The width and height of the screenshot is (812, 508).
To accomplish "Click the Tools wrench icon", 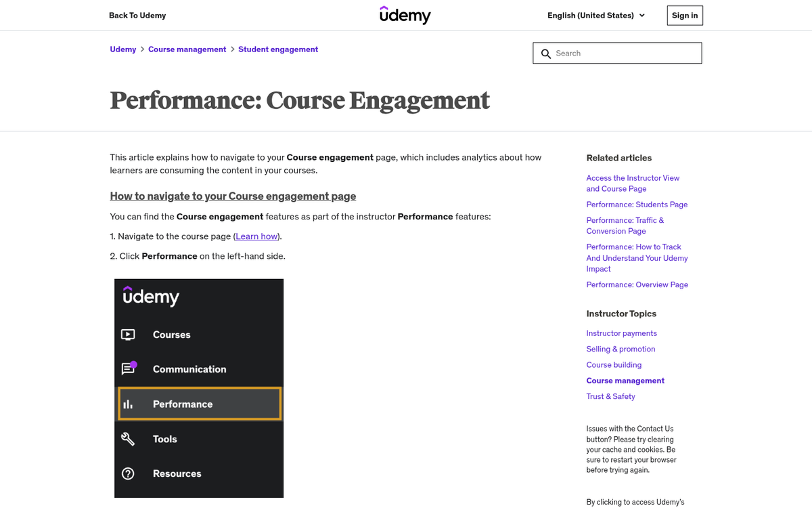I will pyautogui.click(x=128, y=438).
